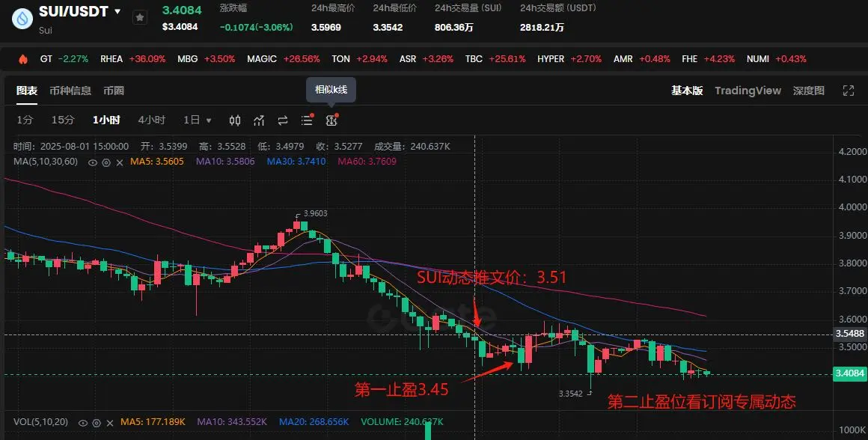Click the 3.5488 crosshair price label
Image resolution: width=868 pixels, height=440 pixels.
pos(850,334)
